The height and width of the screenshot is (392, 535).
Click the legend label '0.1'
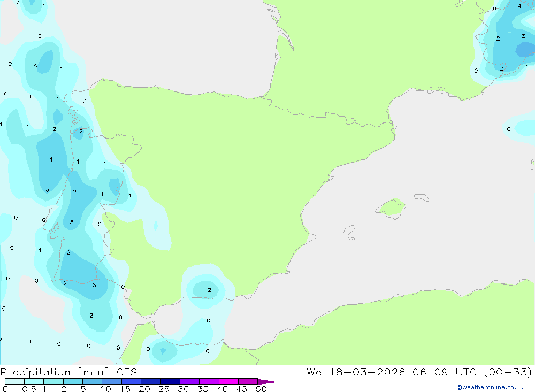pyautogui.click(x=9, y=389)
